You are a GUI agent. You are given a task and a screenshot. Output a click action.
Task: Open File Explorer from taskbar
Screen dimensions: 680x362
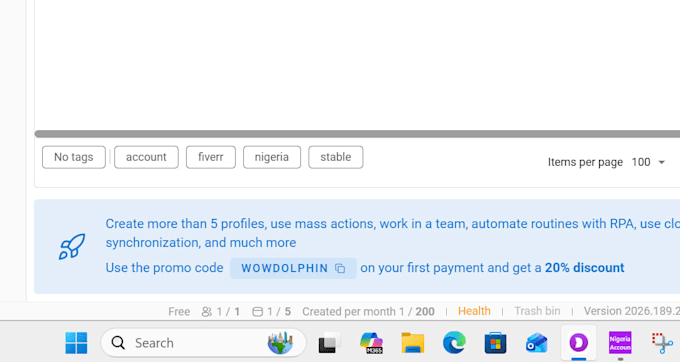[412, 343]
